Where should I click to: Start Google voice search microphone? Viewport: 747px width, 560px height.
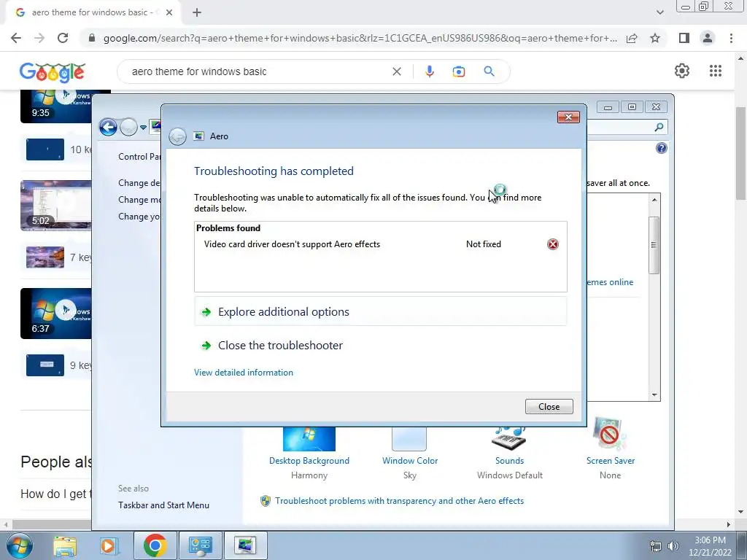point(429,71)
